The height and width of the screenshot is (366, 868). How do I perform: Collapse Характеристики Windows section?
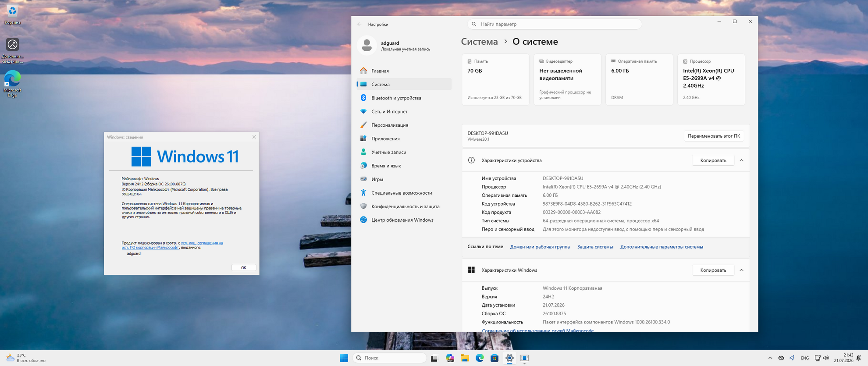click(x=741, y=270)
